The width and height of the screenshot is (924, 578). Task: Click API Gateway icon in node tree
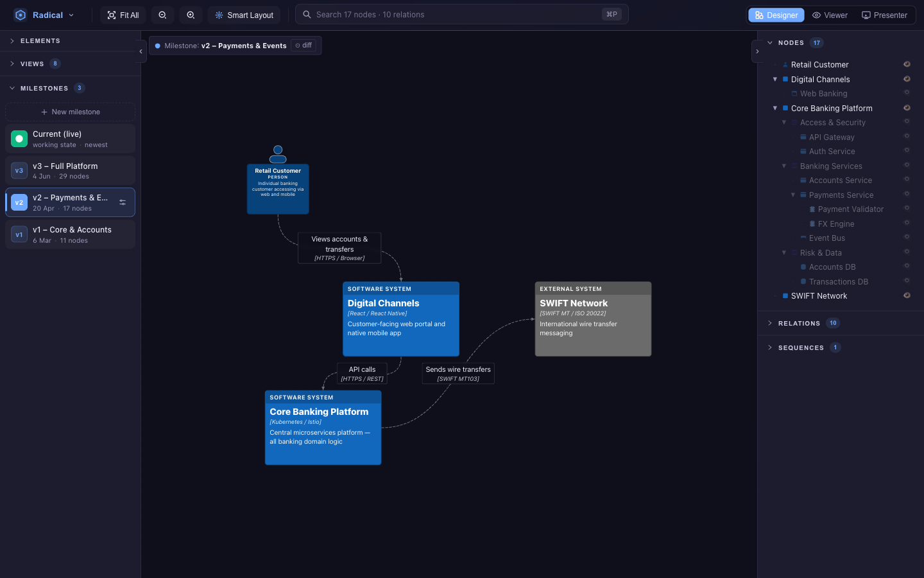click(803, 137)
